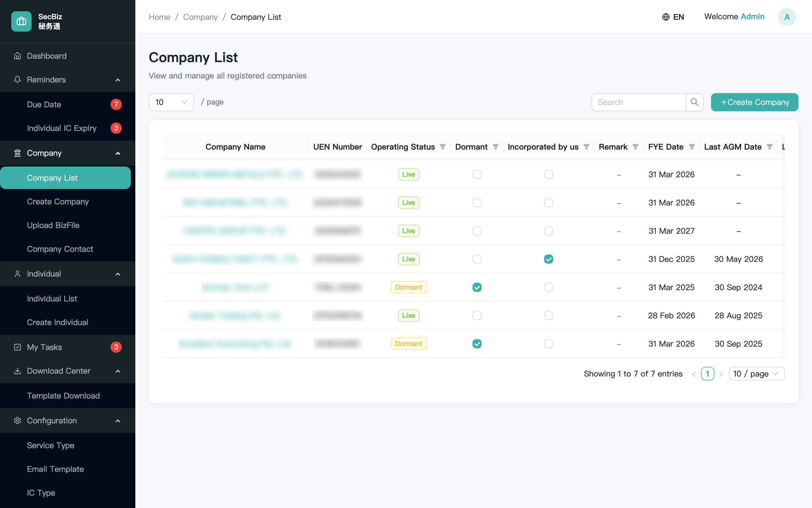Click the Company bank building icon

[17, 153]
